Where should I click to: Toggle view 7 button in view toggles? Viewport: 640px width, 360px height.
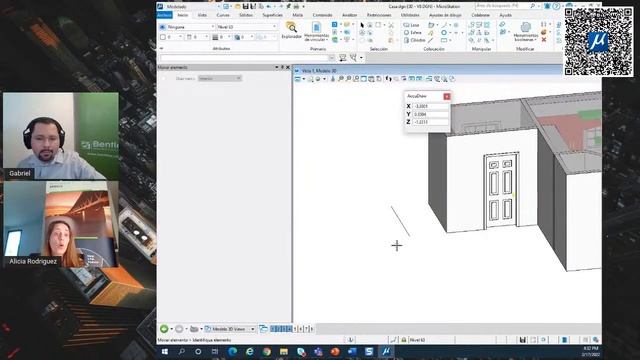(x=307, y=329)
